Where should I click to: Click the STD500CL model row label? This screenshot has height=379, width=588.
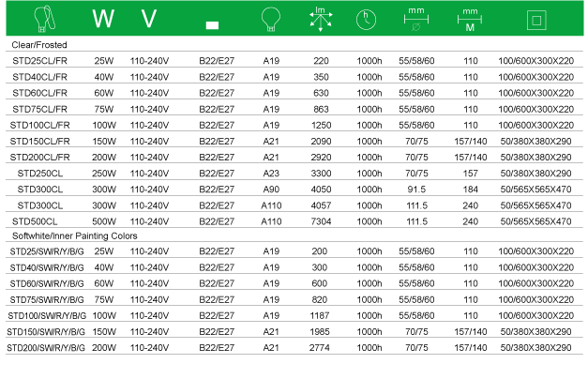39,220
